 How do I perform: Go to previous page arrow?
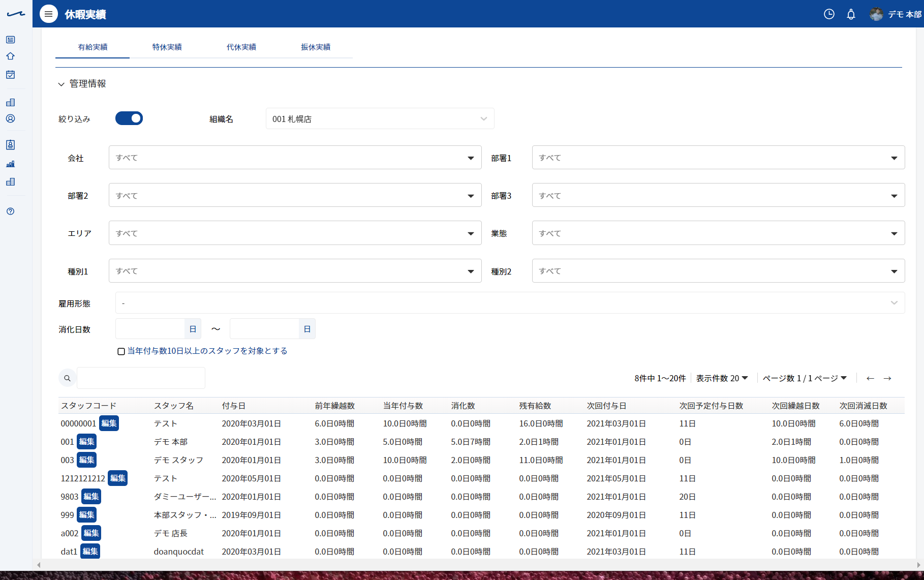point(870,378)
